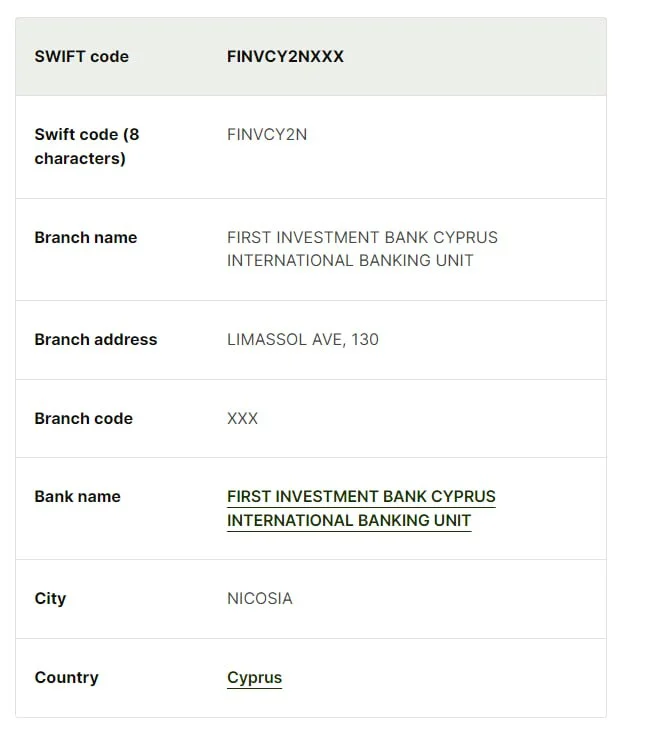The image size is (647, 729).
Task: Click the 'Bank name' row label
Action: (x=77, y=496)
